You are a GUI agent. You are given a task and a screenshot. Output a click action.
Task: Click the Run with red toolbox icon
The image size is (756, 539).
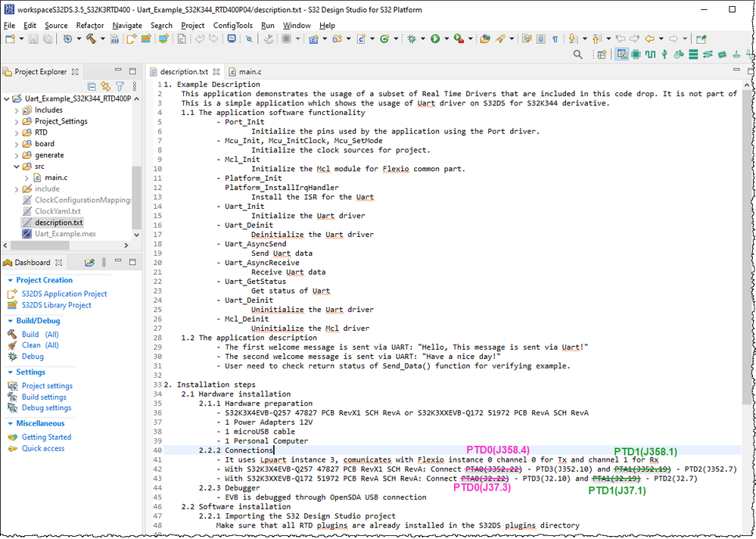point(459,39)
